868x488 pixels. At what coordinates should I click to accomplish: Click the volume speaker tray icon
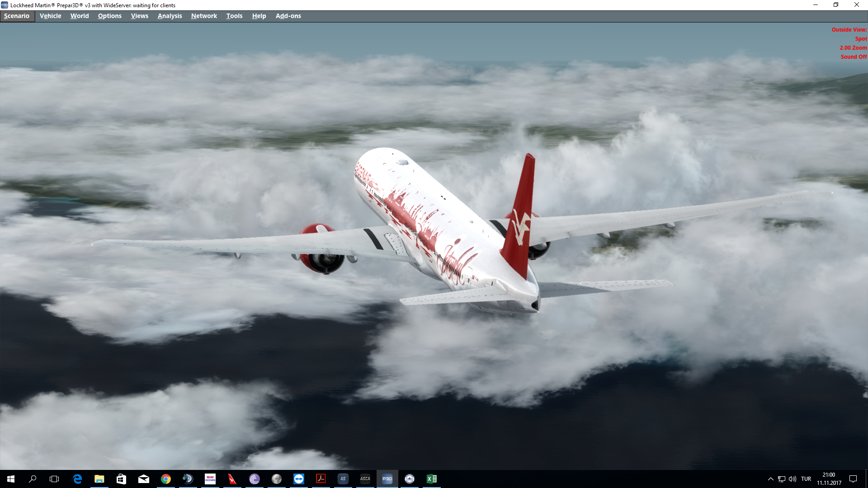[793, 479]
